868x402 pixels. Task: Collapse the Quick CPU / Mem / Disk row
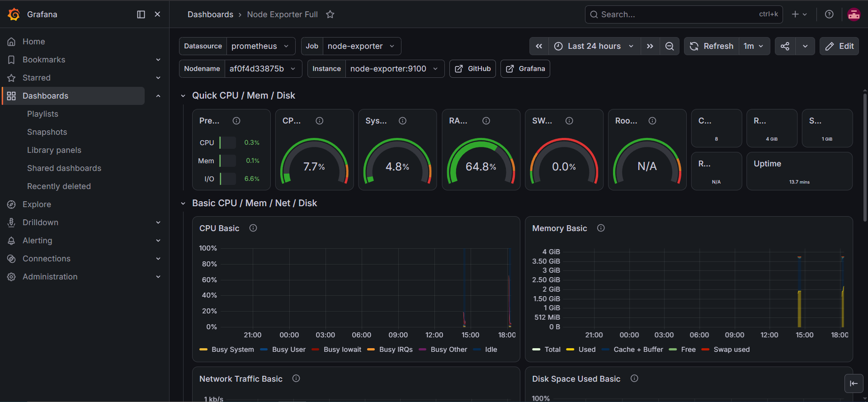[x=183, y=95]
